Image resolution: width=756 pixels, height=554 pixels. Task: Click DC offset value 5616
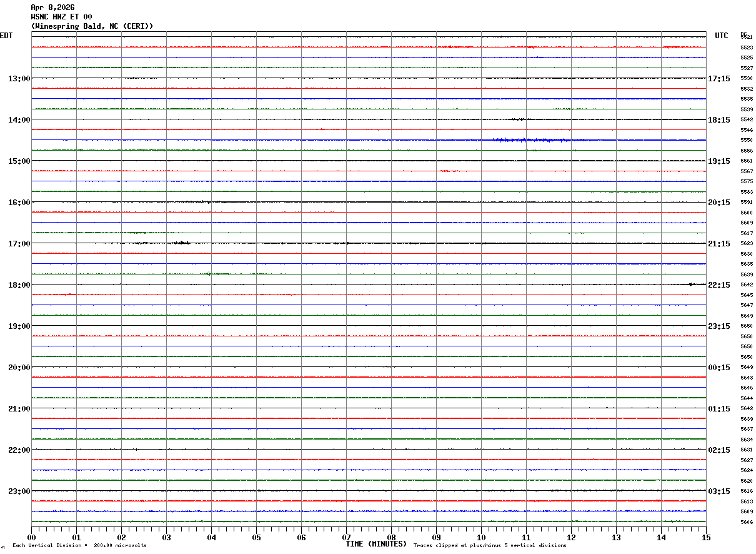pos(746,491)
